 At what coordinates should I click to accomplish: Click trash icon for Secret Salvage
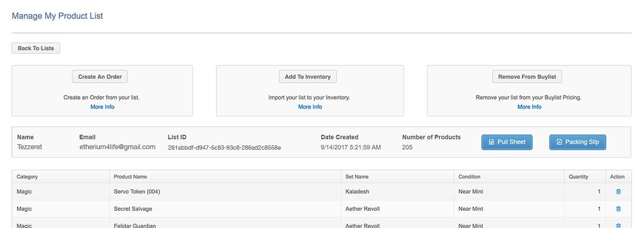click(x=618, y=209)
